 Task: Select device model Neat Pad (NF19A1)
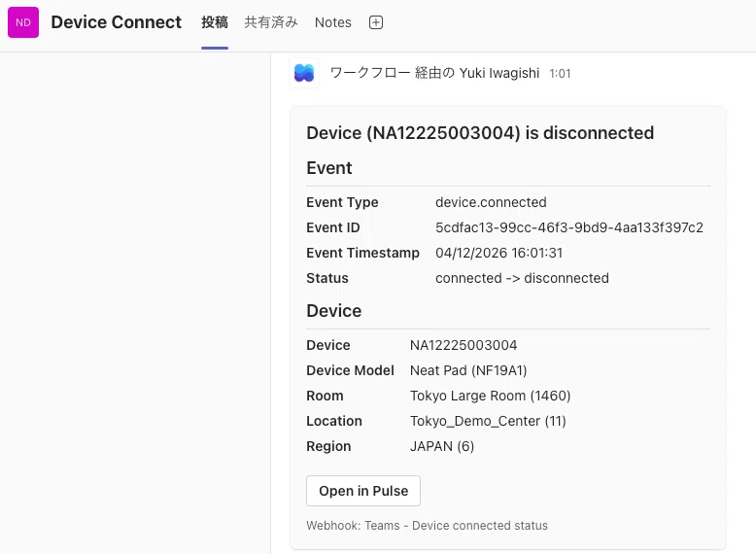point(468,370)
